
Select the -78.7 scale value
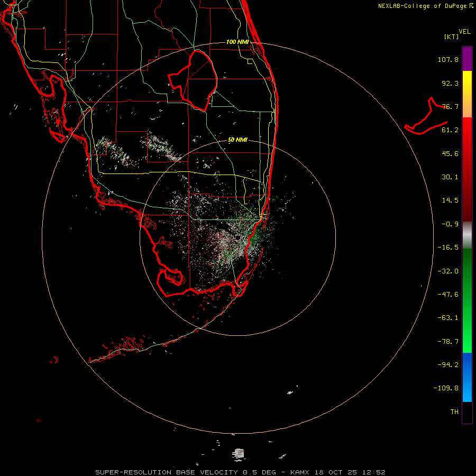448,342
